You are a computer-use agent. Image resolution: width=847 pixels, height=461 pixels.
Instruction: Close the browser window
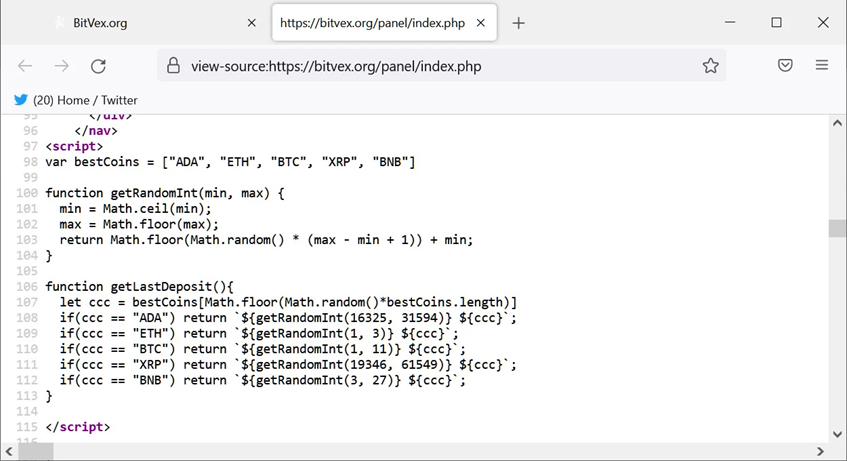coord(823,23)
